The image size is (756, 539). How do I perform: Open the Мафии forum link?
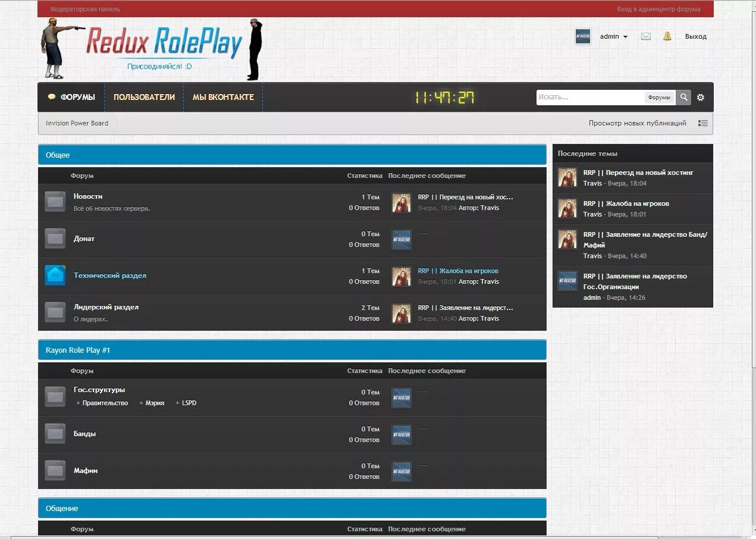coord(86,471)
